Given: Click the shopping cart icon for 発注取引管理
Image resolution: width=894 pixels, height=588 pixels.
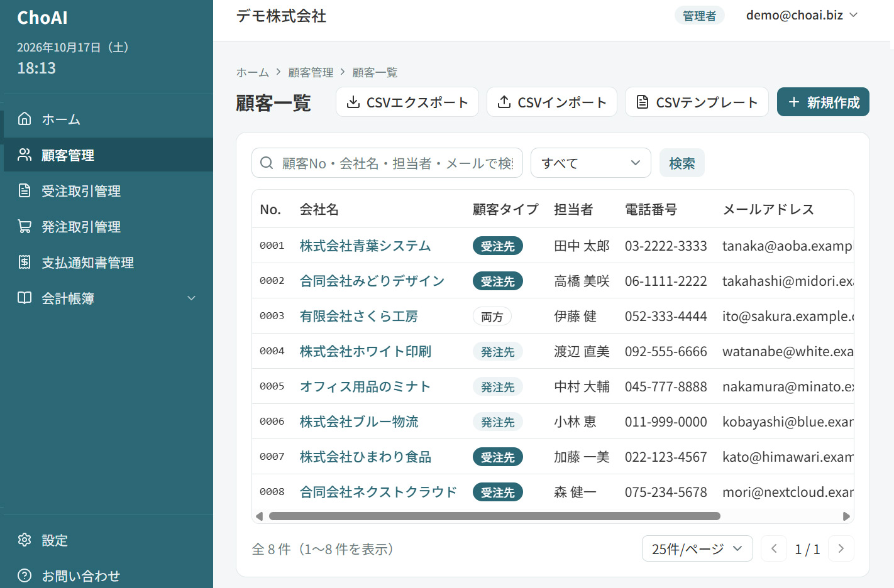Looking at the screenshot, I should coord(25,226).
